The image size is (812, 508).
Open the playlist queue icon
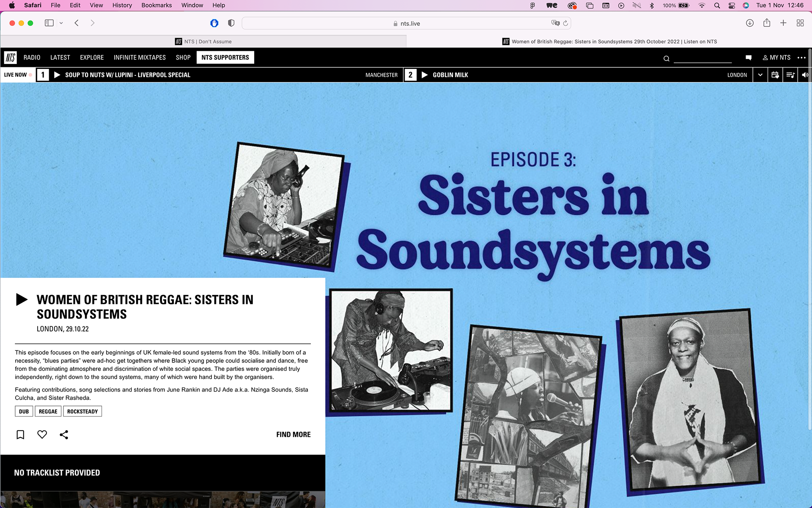(x=790, y=75)
